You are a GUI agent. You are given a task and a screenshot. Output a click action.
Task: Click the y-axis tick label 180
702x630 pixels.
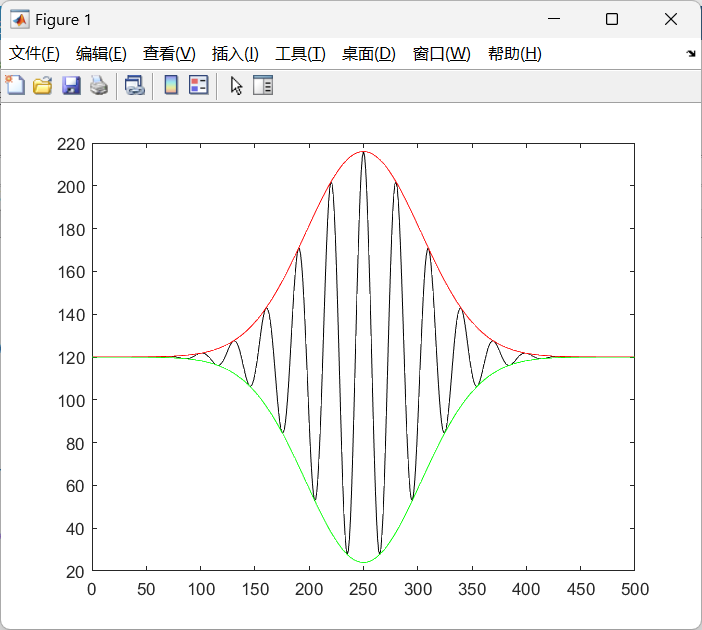(71, 230)
